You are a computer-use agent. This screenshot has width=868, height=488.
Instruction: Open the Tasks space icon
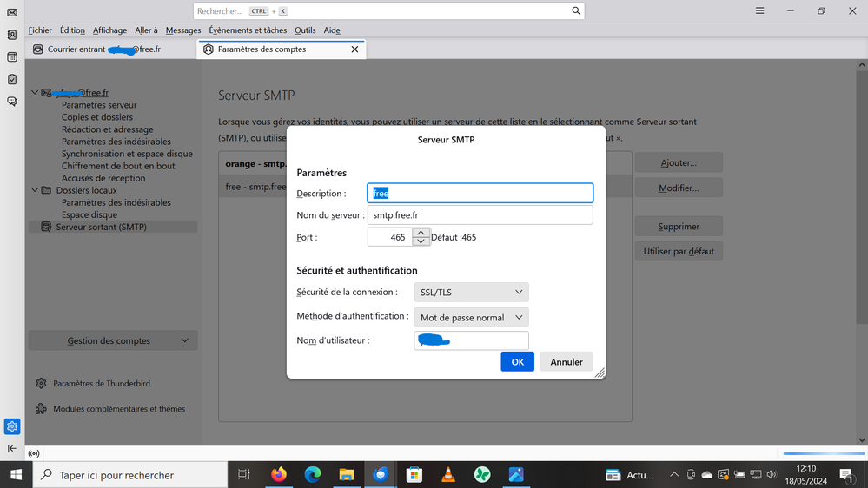12,80
